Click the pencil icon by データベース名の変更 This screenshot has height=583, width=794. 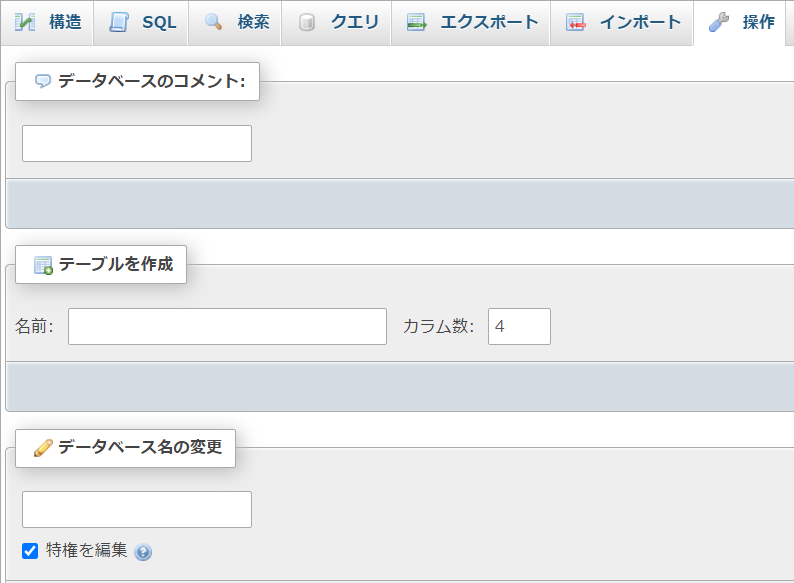coord(43,448)
